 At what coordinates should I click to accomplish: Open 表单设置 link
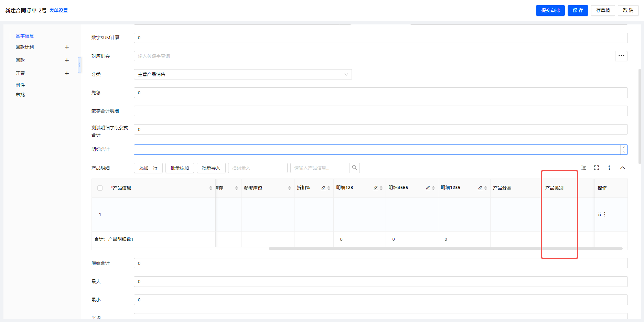tap(58, 10)
